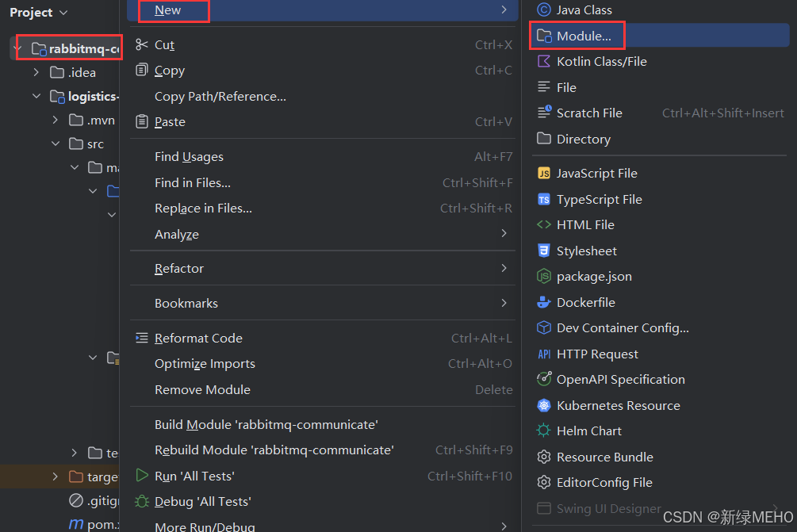This screenshot has width=797, height=532.
Task: Create a new Java Class
Action: (x=591, y=10)
